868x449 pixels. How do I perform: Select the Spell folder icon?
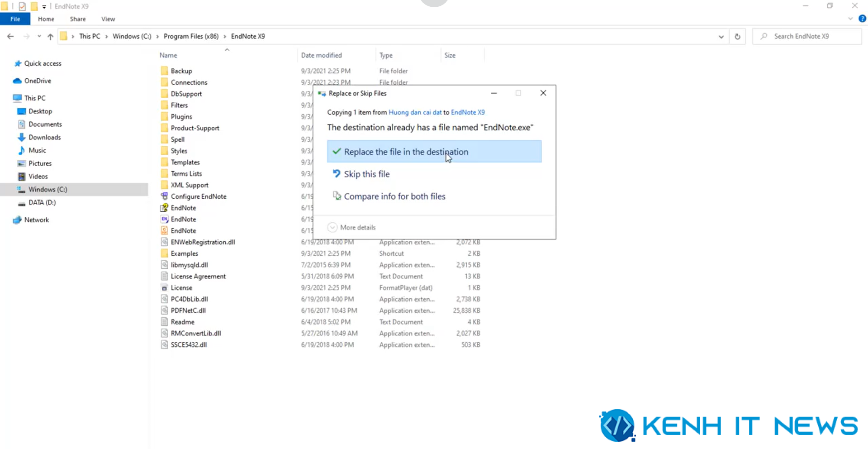point(165,139)
